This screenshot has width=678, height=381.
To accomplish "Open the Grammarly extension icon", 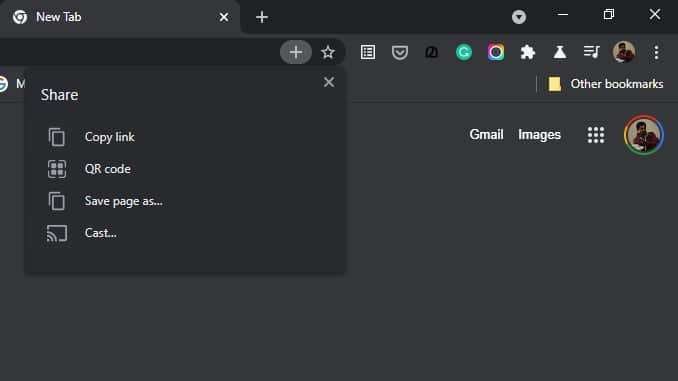I will click(464, 52).
